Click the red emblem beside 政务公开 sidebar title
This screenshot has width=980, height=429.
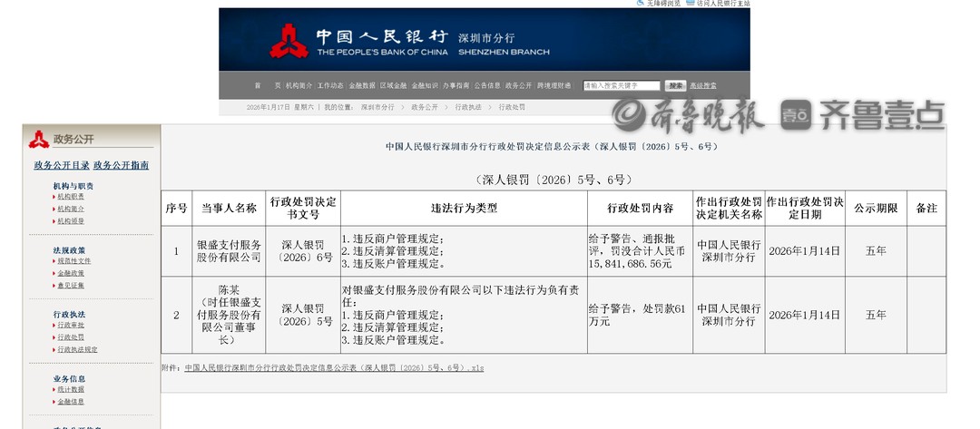click(38, 140)
